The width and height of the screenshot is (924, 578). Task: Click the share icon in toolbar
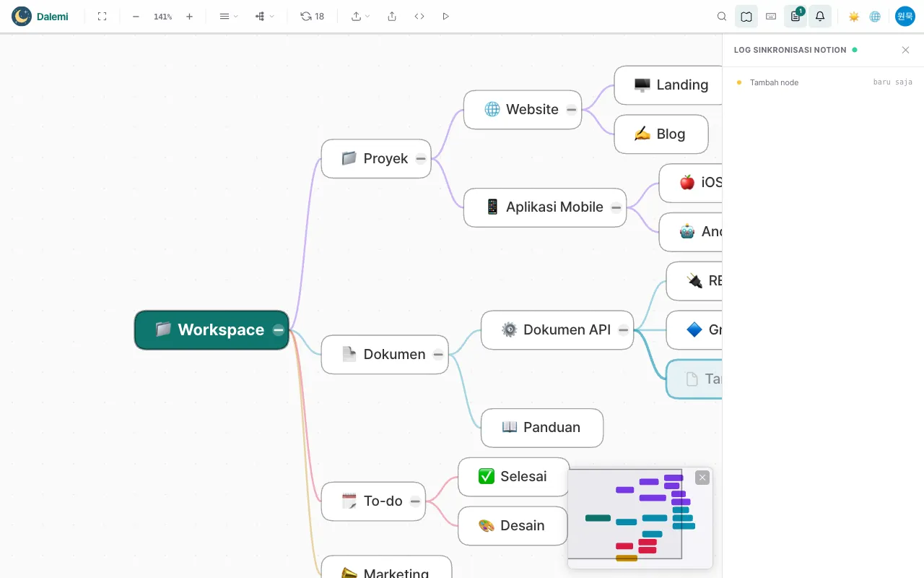coord(392,16)
